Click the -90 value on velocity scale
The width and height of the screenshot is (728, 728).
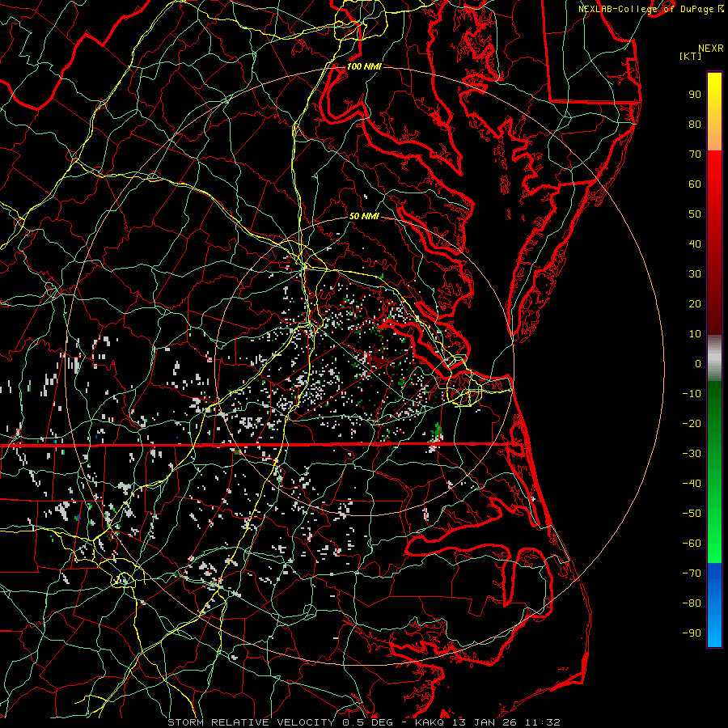pyautogui.click(x=692, y=633)
